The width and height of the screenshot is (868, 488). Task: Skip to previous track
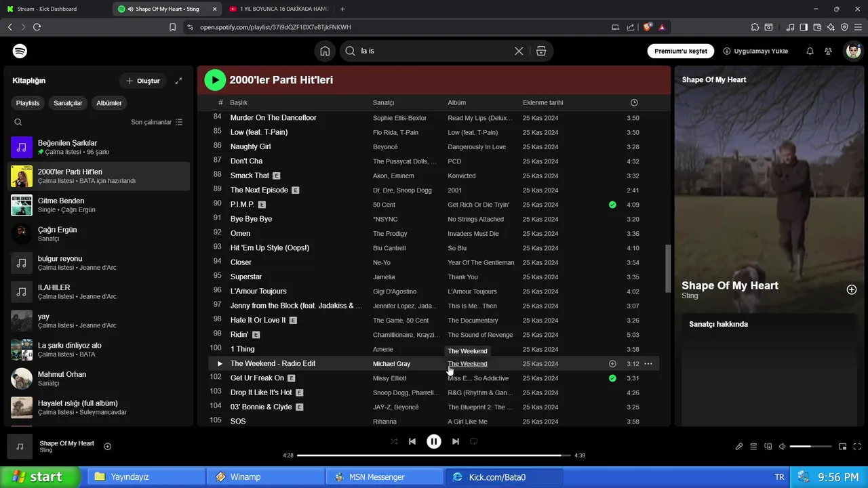pyautogui.click(x=412, y=441)
